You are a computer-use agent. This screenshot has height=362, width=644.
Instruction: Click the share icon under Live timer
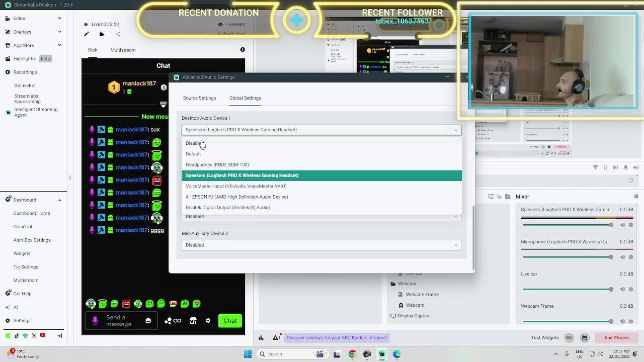pos(118,34)
